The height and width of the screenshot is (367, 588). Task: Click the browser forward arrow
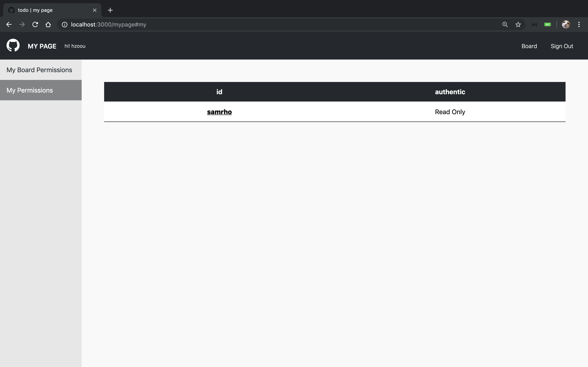pos(22,24)
